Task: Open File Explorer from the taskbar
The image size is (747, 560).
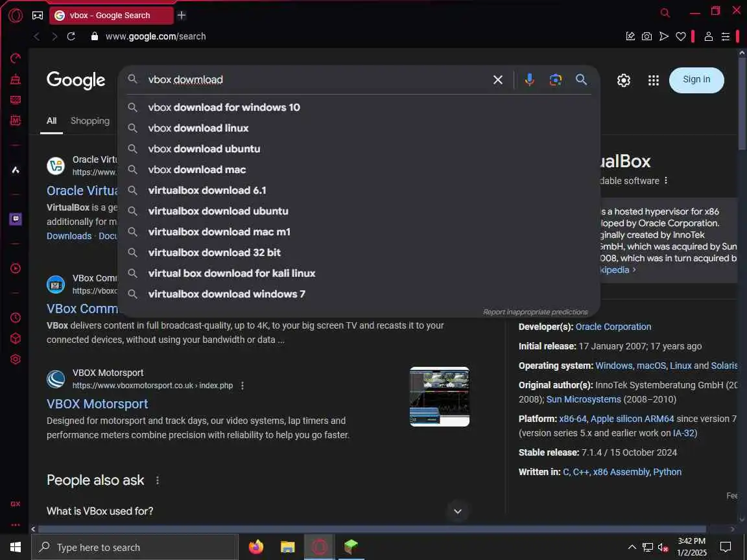Action: [x=287, y=547]
